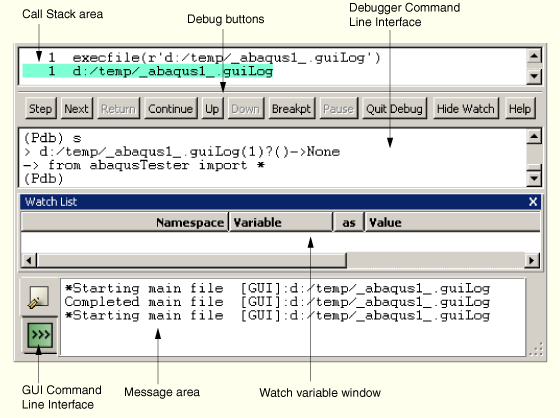Click the Step debug button
The width and height of the screenshot is (560, 418).
click(x=41, y=109)
